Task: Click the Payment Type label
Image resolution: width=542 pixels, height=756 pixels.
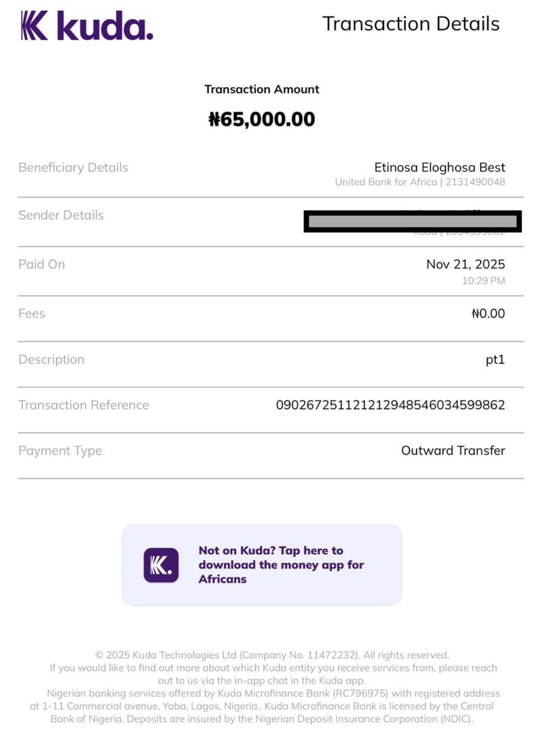Action: click(x=60, y=451)
